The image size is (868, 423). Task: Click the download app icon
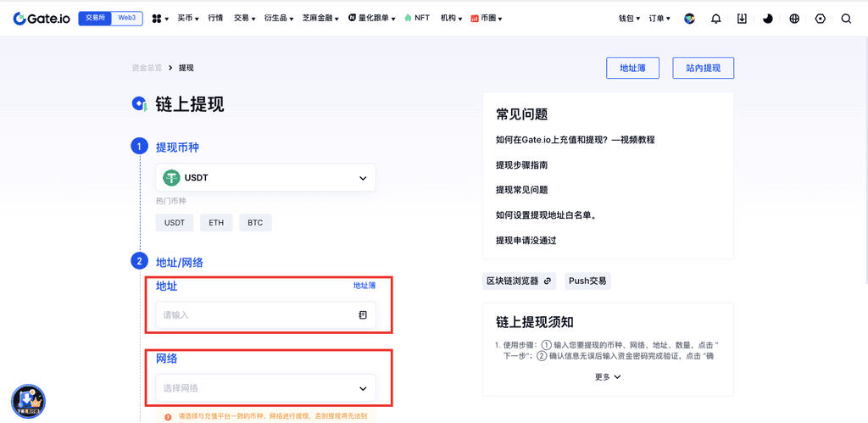(742, 19)
